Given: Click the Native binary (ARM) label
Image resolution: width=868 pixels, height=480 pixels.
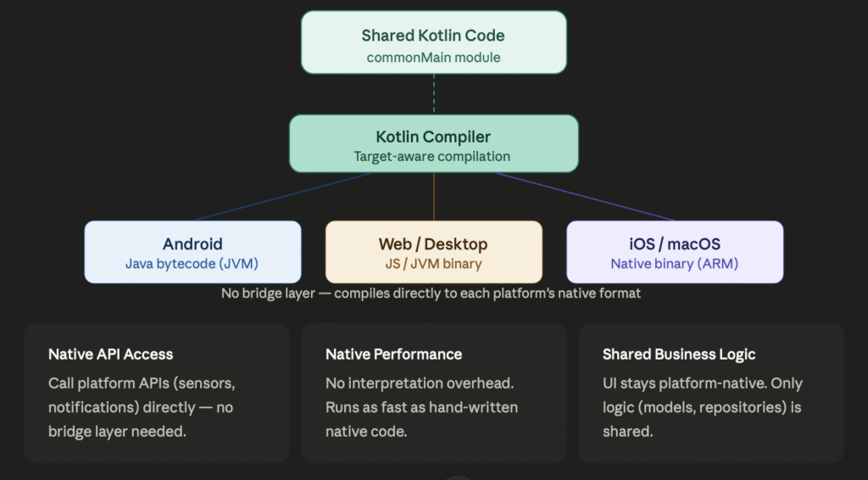Looking at the screenshot, I should point(675,264).
